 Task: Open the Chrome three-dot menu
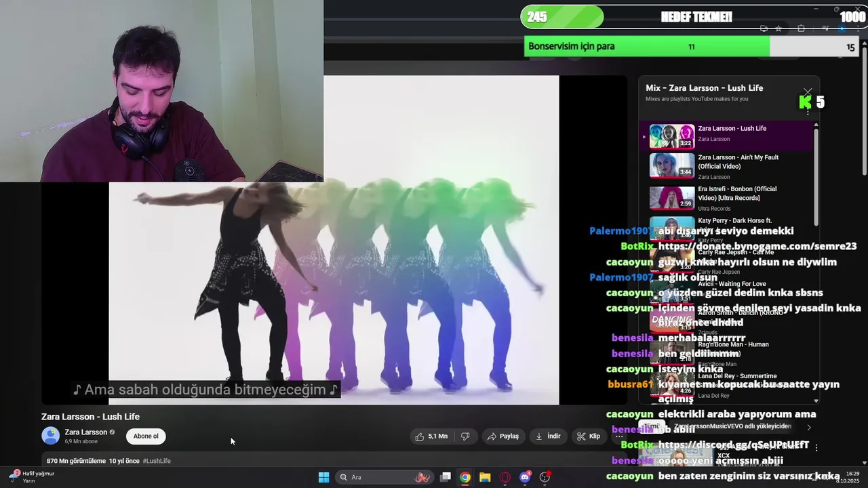pos(858,28)
